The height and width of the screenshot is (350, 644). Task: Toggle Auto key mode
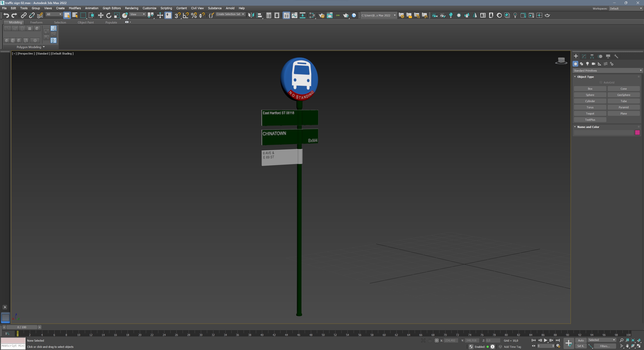click(581, 340)
